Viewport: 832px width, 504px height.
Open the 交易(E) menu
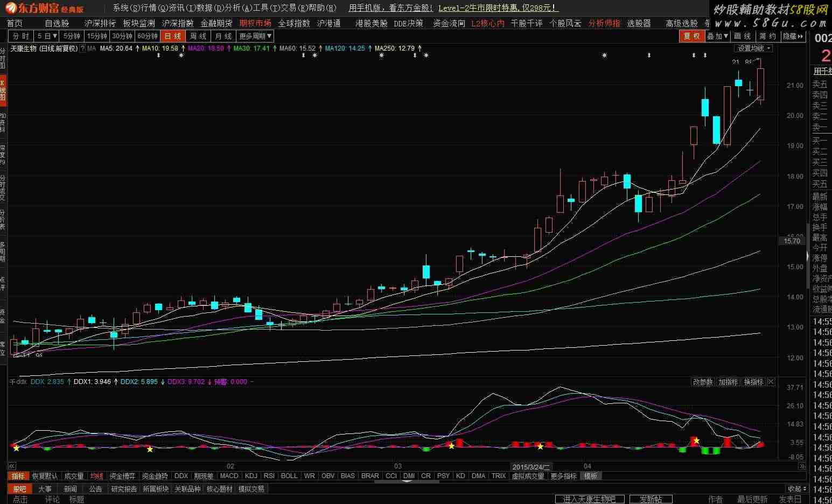coord(295,8)
